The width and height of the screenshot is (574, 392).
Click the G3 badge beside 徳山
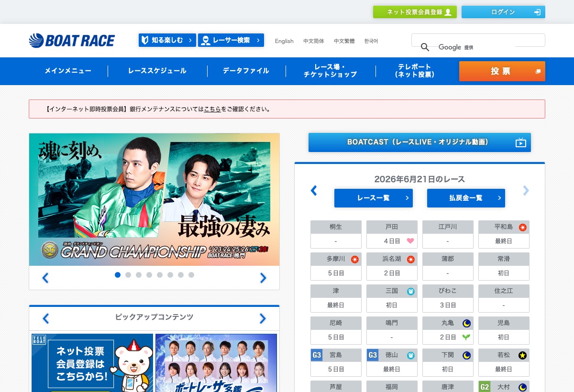click(373, 355)
